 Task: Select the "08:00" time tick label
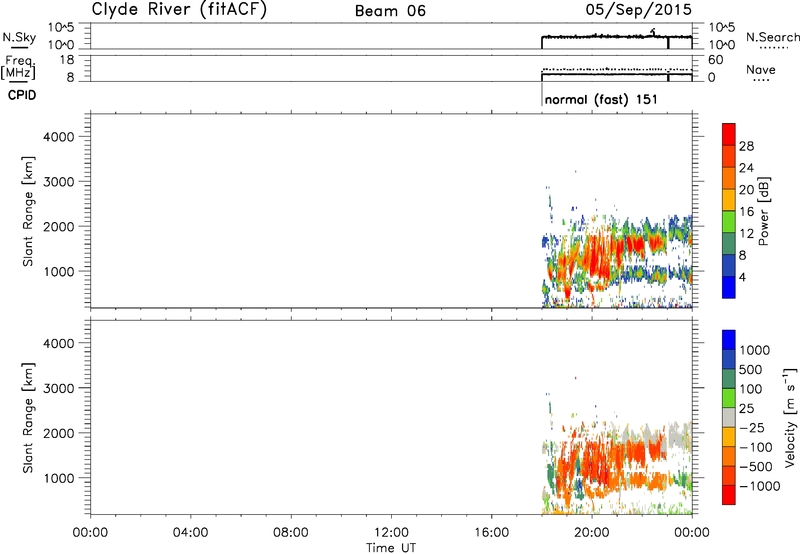click(291, 533)
